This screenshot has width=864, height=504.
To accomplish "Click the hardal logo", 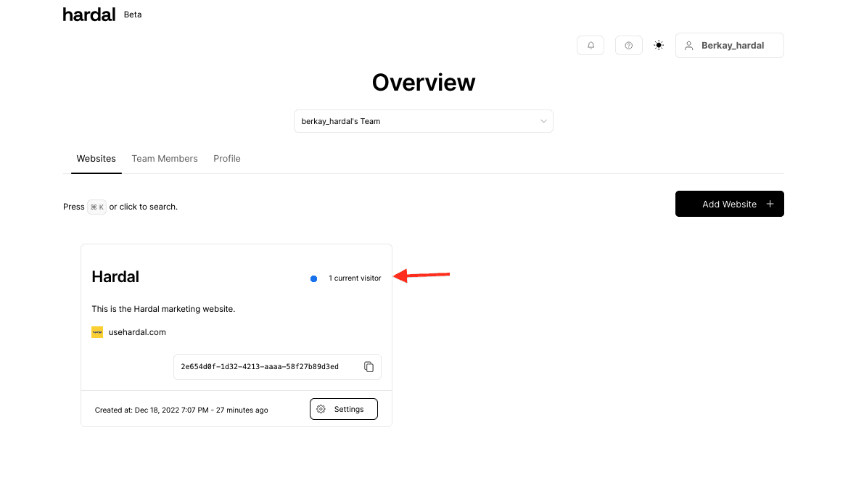I will tap(89, 15).
